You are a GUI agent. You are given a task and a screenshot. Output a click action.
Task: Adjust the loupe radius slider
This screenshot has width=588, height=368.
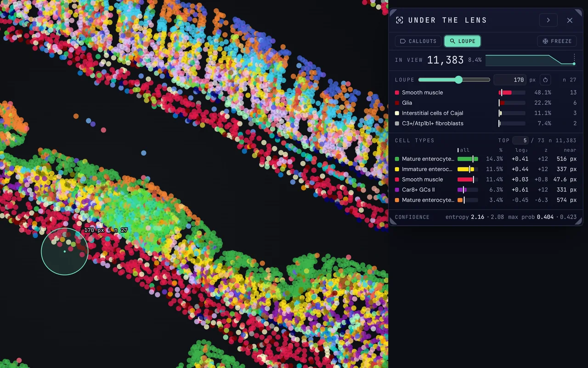(454, 80)
